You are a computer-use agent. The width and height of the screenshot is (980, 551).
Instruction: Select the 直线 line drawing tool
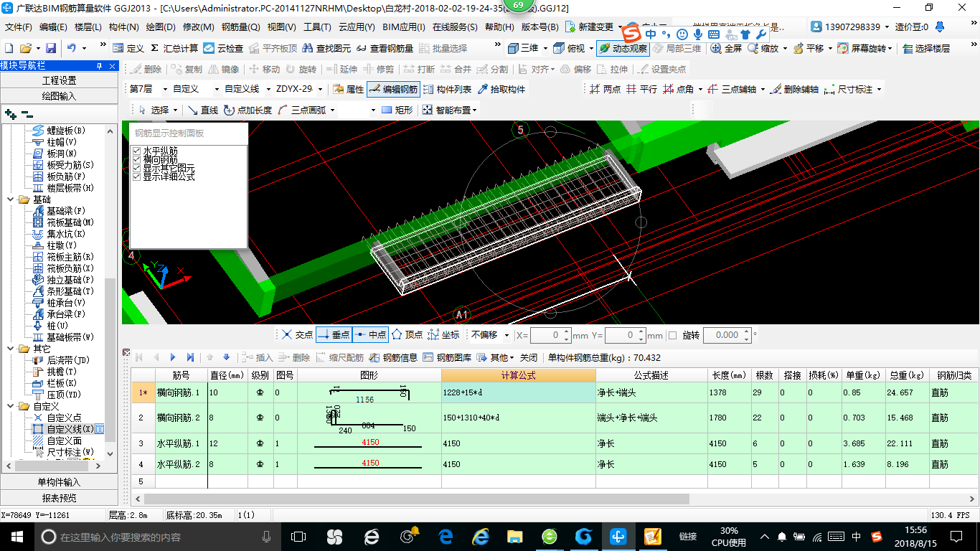[202, 110]
